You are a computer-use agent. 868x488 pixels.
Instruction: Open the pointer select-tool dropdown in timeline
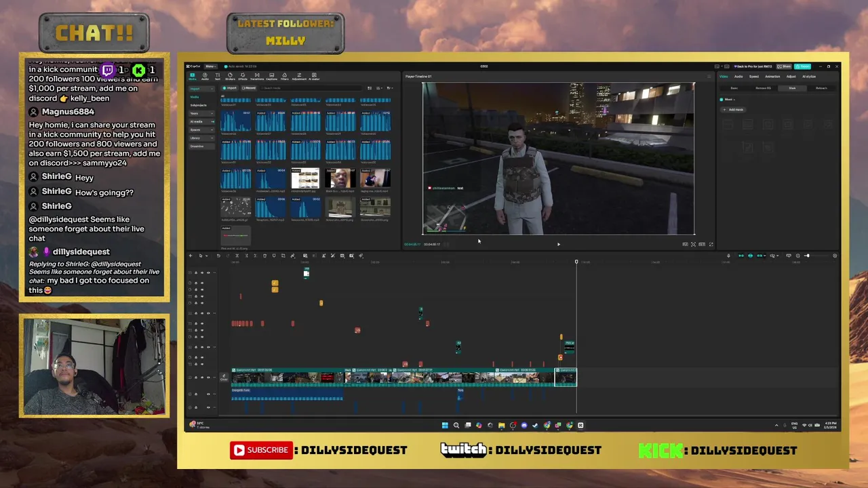tap(207, 256)
